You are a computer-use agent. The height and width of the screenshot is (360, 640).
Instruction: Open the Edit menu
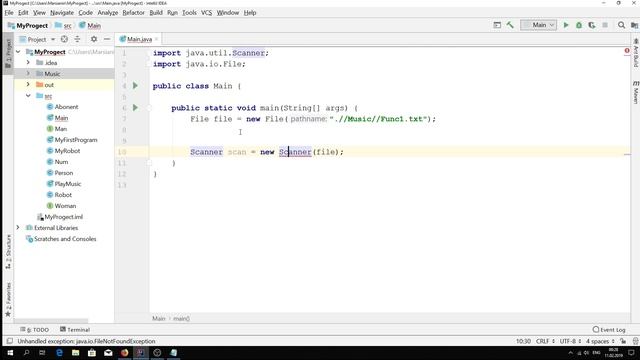pos(23,13)
